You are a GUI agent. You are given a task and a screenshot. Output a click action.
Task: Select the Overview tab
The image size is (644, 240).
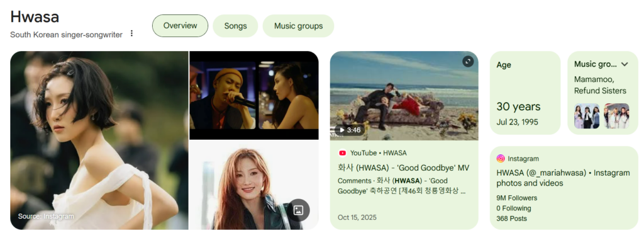(180, 26)
